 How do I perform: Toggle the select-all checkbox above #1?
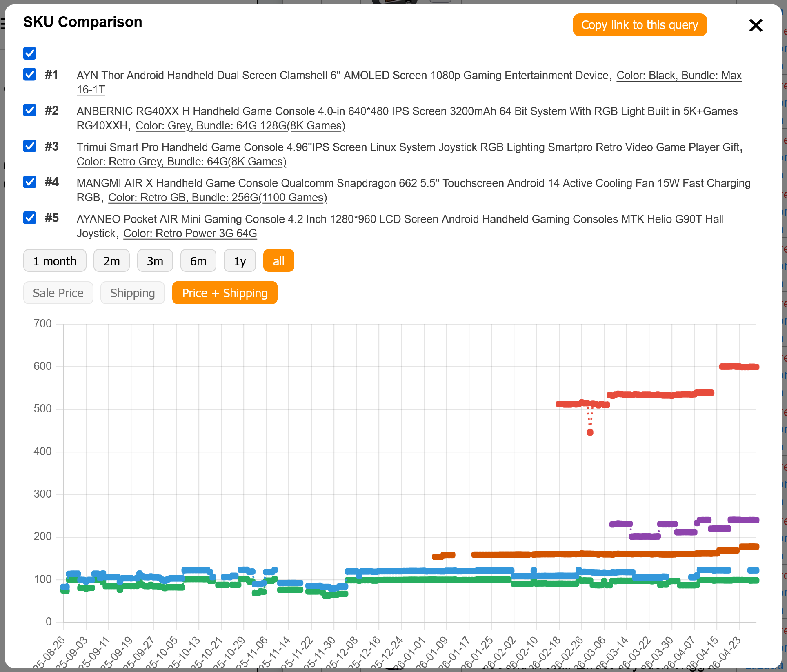(x=30, y=53)
